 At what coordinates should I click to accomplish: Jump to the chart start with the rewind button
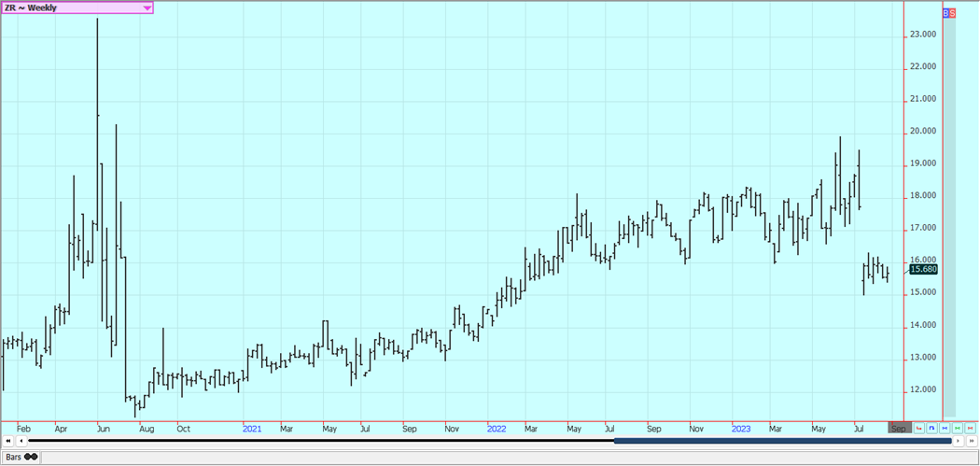click(8, 441)
